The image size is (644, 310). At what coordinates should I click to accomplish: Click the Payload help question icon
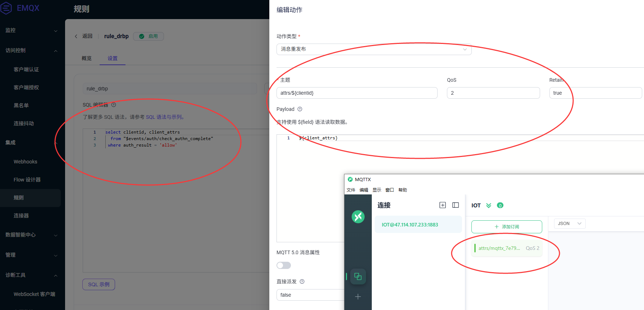(300, 109)
